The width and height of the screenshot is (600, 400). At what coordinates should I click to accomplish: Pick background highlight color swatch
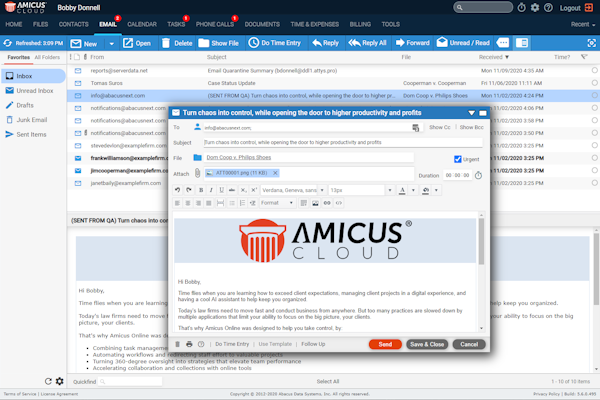pyautogui.click(x=426, y=190)
